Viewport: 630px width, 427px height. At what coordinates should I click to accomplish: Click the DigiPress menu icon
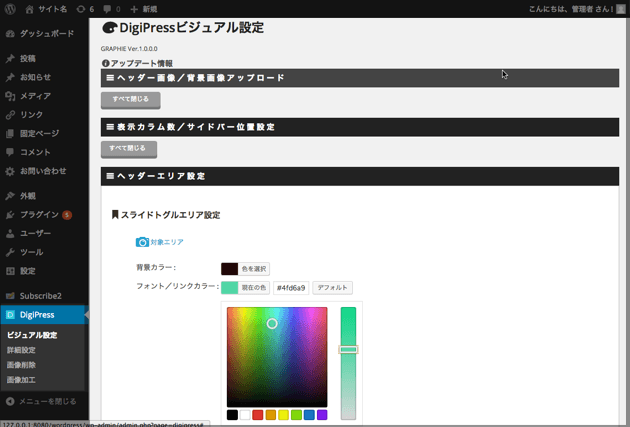[x=10, y=315]
